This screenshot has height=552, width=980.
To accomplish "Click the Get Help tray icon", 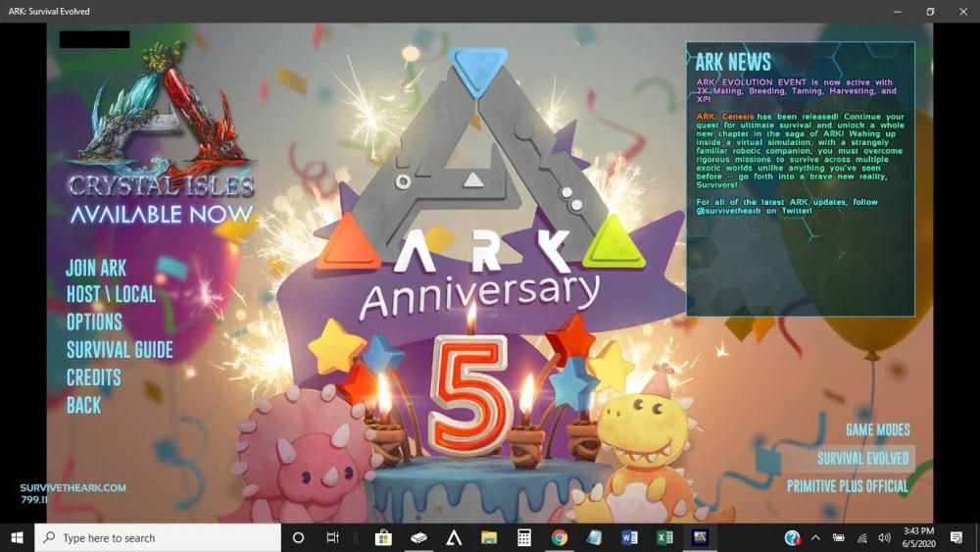I will [793, 537].
